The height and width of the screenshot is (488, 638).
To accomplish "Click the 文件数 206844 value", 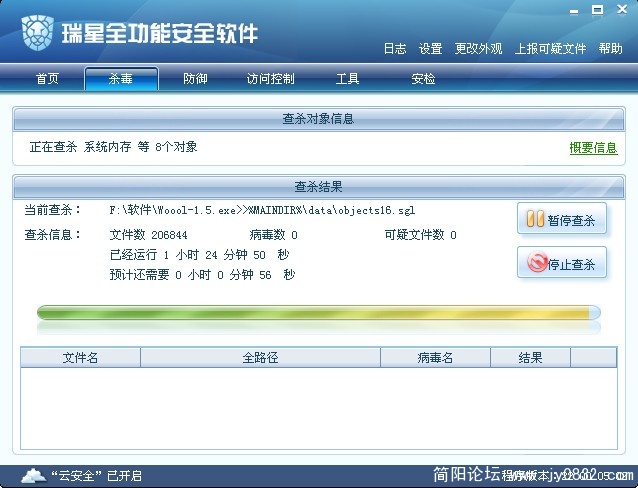I will pyautogui.click(x=149, y=235).
